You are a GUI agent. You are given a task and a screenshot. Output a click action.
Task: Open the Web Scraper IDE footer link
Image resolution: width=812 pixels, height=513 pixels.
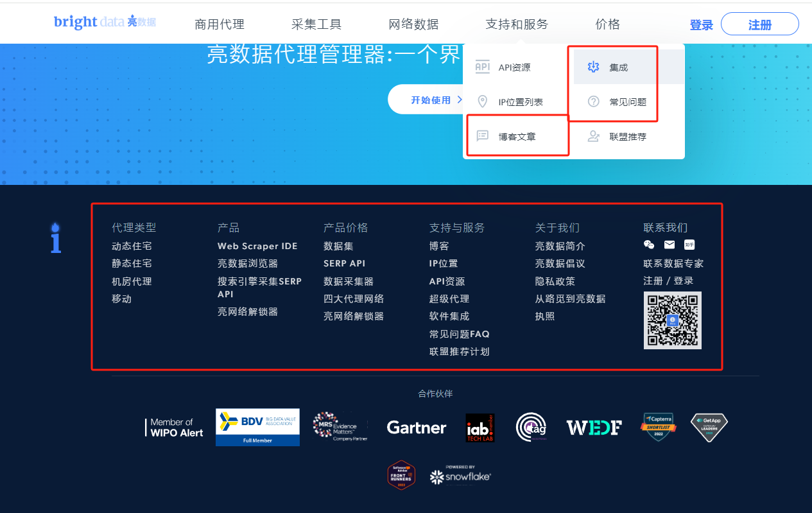(257, 246)
